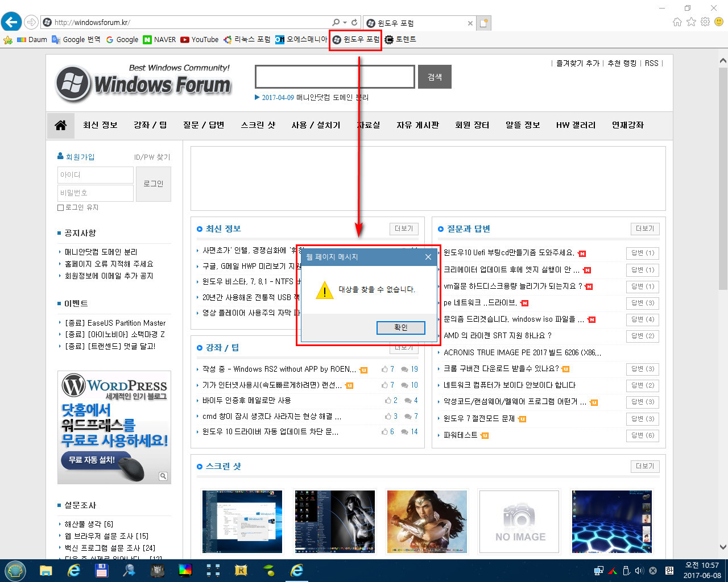Click the 로그인 button
Image resolution: width=728 pixels, height=582 pixels.
tap(154, 184)
